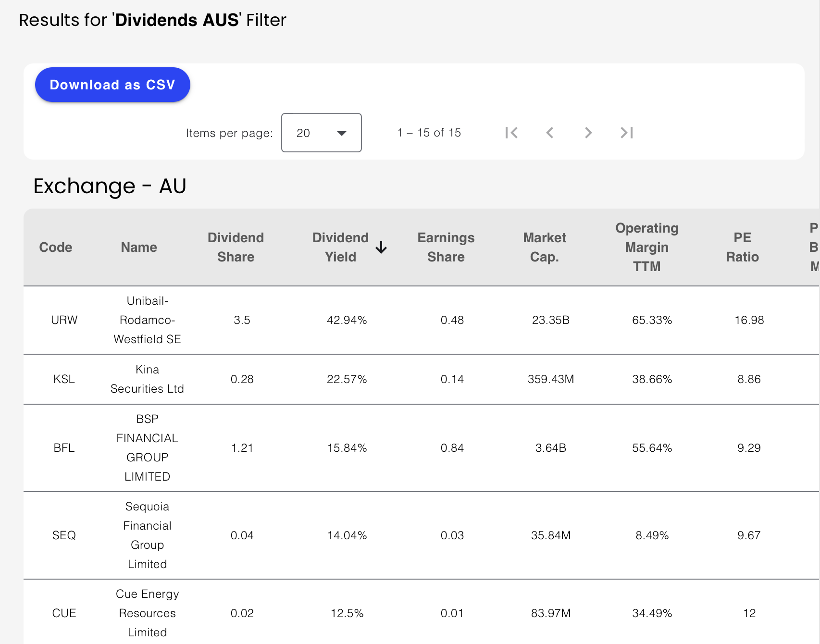Image resolution: width=820 pixels, height=644 pixels.
Task: Sort by Market Cap. column header
Action: 544,248
